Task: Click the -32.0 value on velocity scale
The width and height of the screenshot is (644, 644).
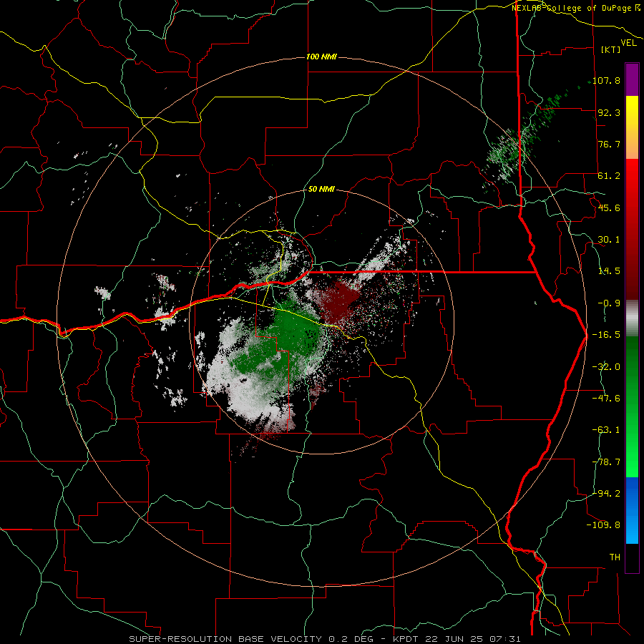Action: 606,367
